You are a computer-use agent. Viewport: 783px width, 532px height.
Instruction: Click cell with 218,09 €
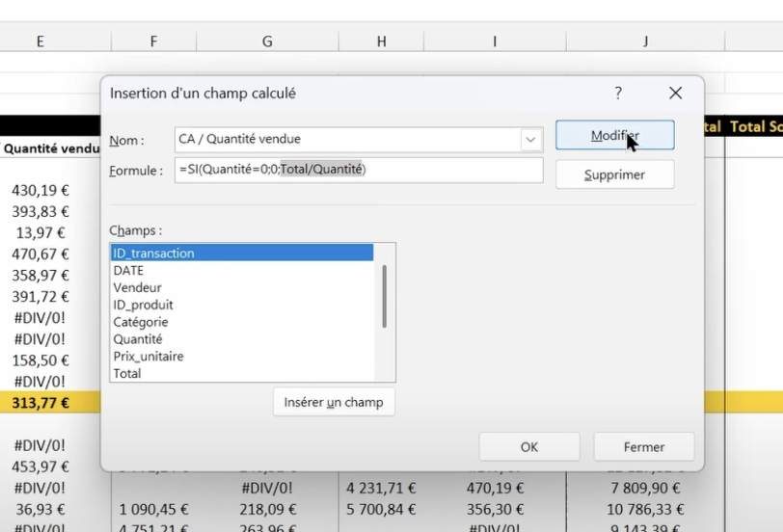point(268,509)
